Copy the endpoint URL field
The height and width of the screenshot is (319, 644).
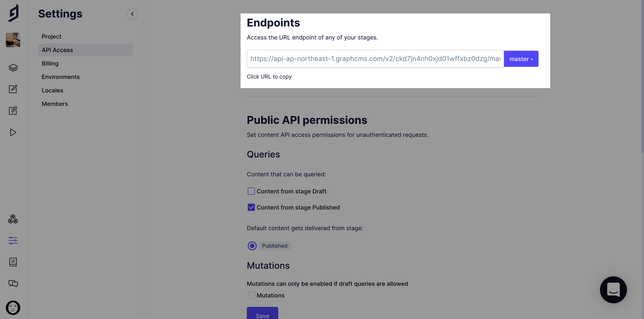(375, 59)
